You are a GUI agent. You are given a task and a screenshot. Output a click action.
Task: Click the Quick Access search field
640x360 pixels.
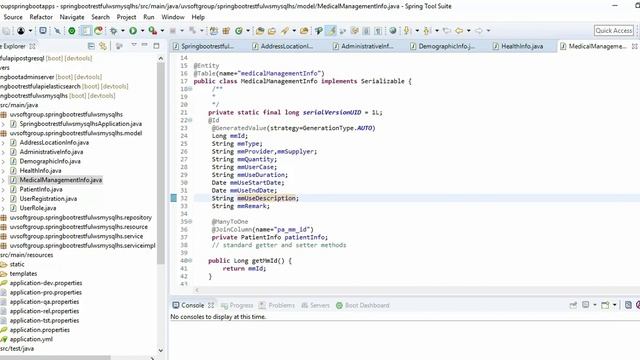[x=613, y=31]
